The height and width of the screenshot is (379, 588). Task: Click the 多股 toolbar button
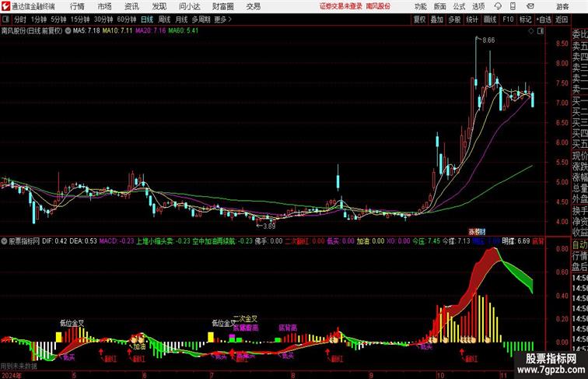pyautogui.click(x=454, y=19)
